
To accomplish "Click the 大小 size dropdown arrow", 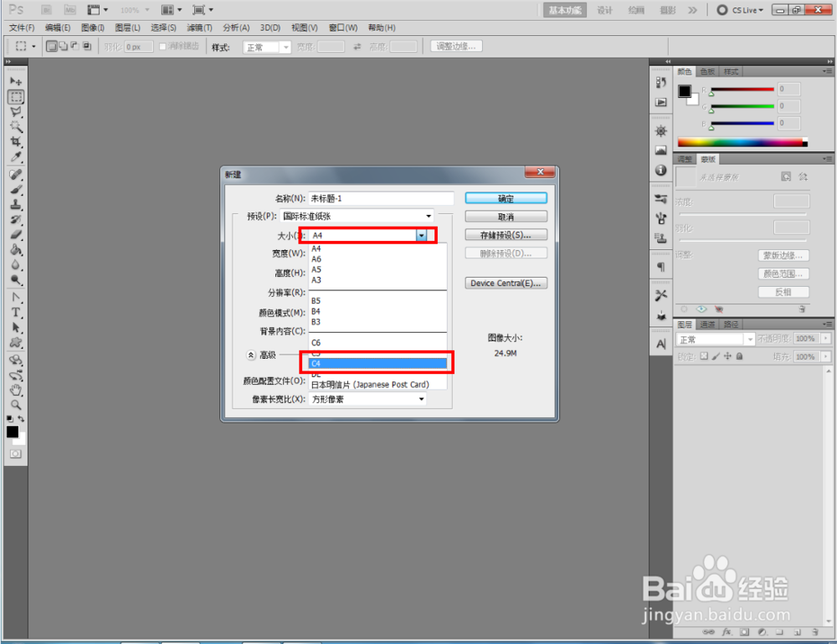I will (x=422, y=235).
